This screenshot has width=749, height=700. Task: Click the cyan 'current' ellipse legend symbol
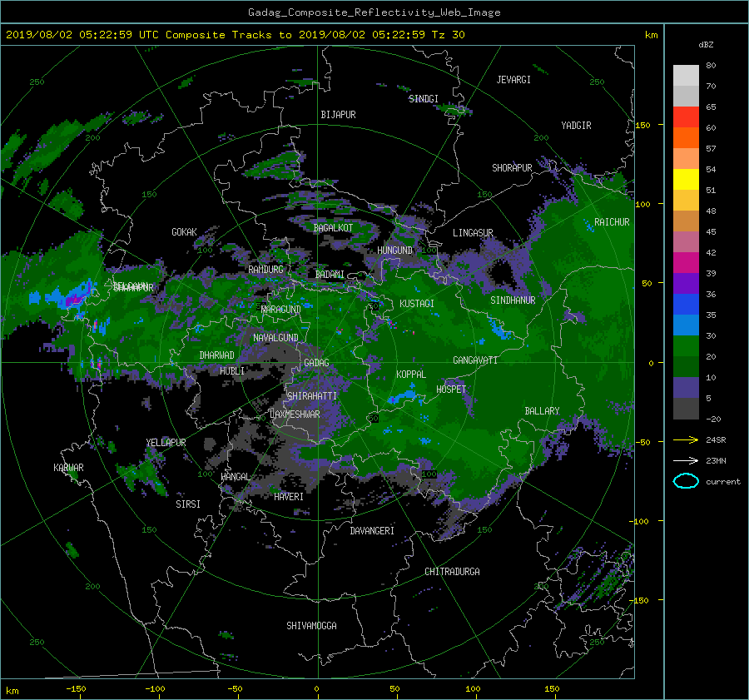point(686,481)
